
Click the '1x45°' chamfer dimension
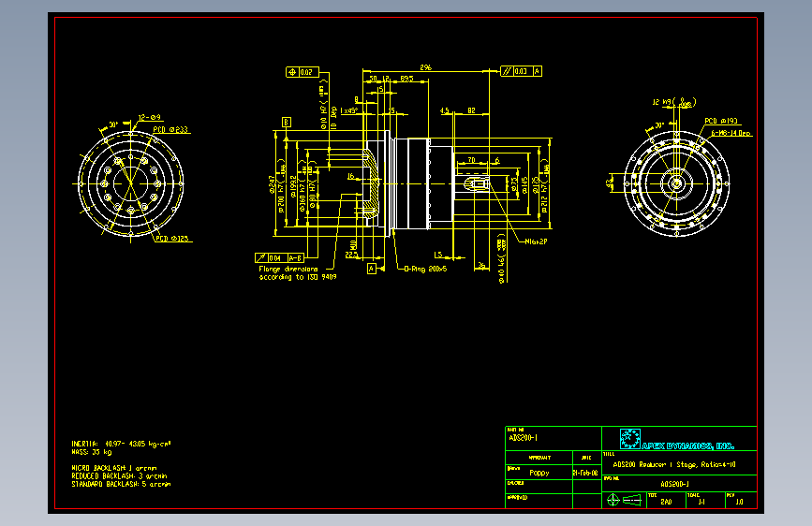(x=348, y=110)
